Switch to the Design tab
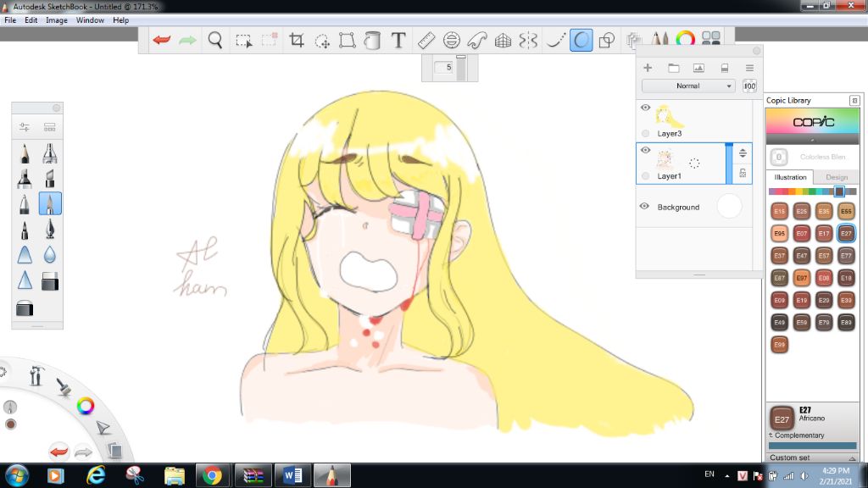868x488 pixels. point(837,177)
